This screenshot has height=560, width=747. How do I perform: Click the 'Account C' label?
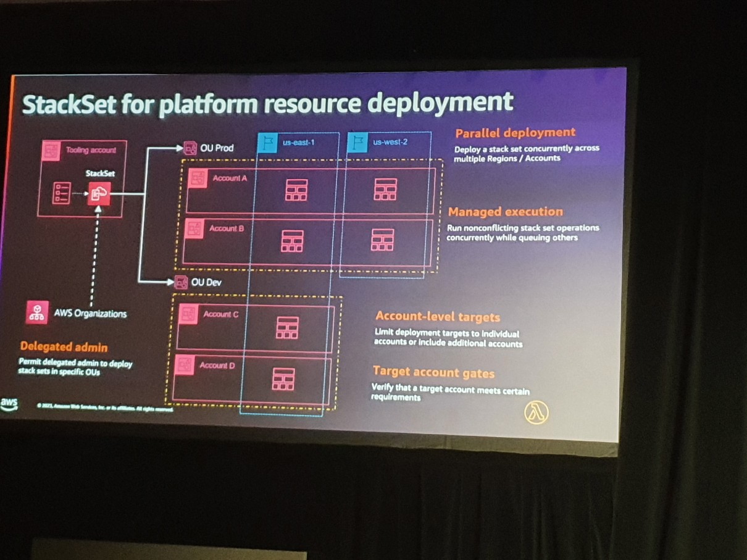click(x=221, y=314)
